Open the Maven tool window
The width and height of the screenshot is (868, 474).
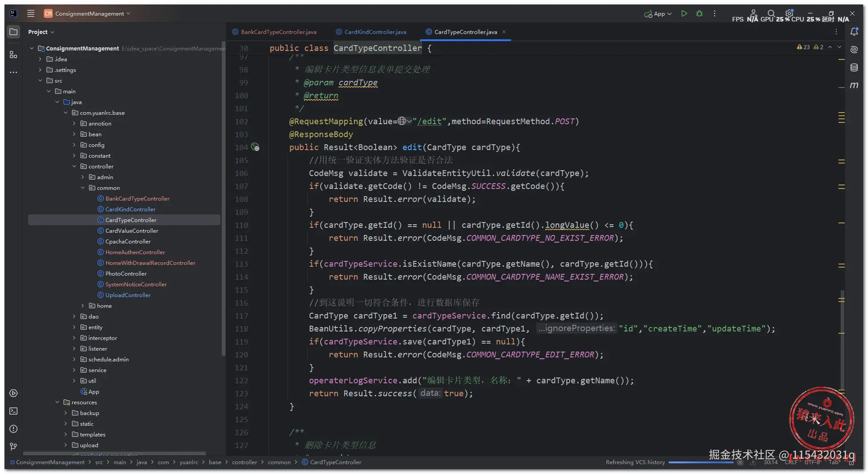click(x=854, y=85)
